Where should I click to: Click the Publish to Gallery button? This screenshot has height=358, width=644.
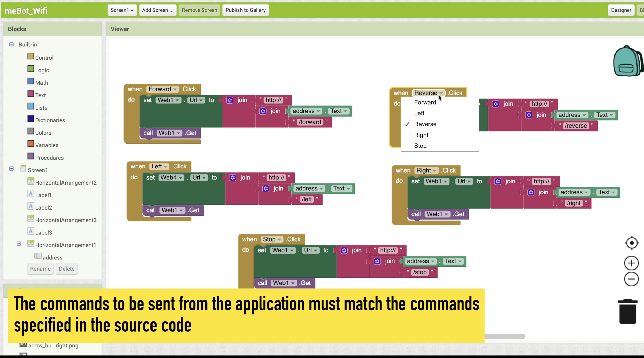[x=245, y=10]
